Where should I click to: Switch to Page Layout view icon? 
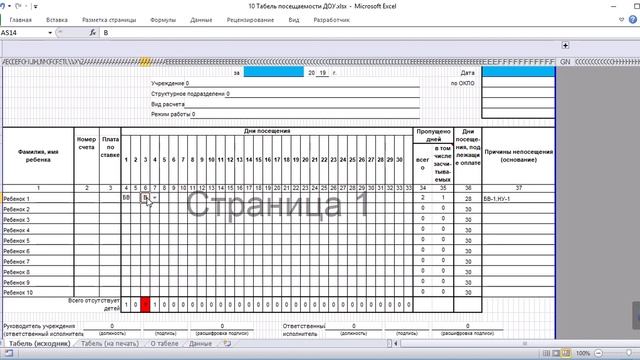click(x=556, y=353)
